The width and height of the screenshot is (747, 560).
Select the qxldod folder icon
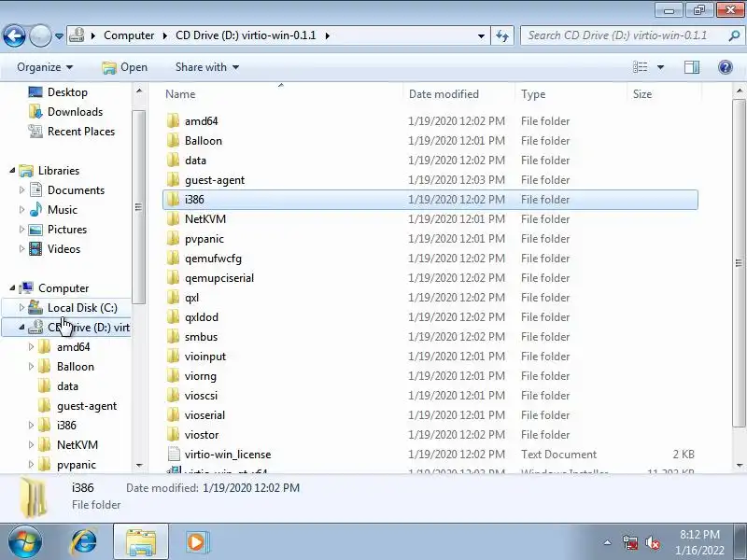(x=174, y=316)
